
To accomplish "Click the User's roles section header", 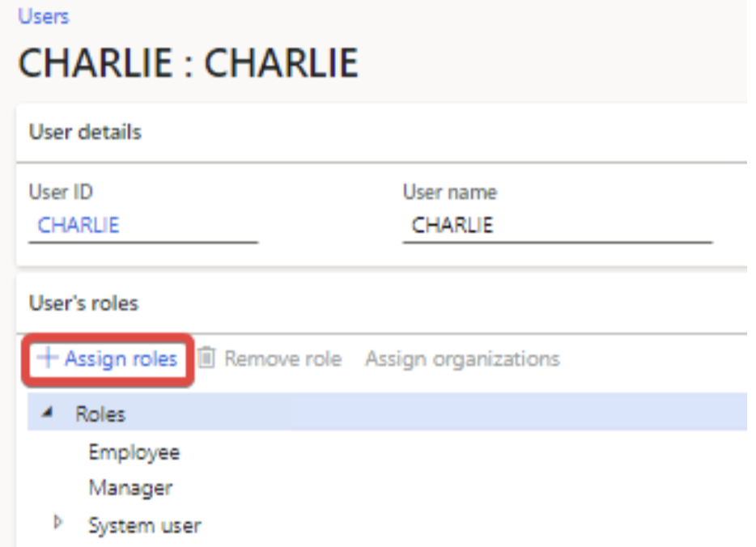I will point(83,303).
